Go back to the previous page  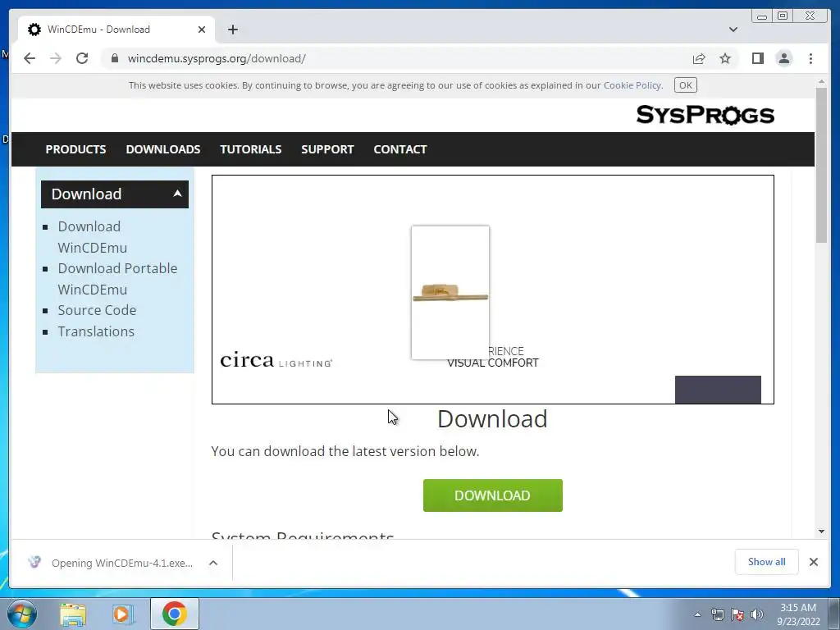point(30,58)
